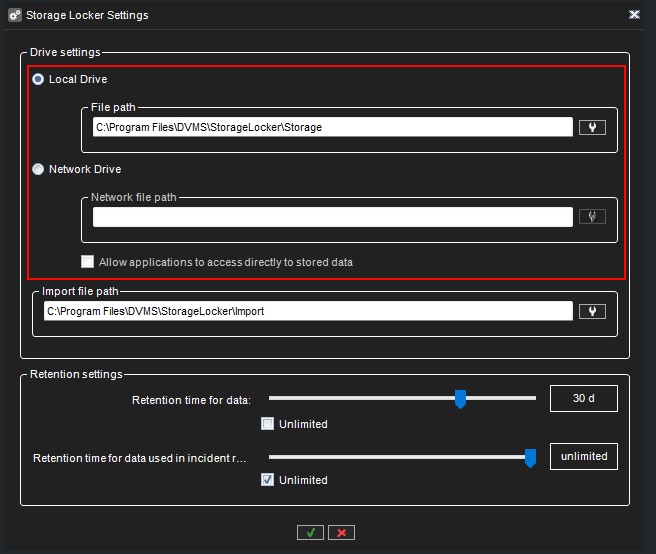This screenshot has width=656, height=554.
Task: Click the unlimited retention value box
Action: click(584, 456)
